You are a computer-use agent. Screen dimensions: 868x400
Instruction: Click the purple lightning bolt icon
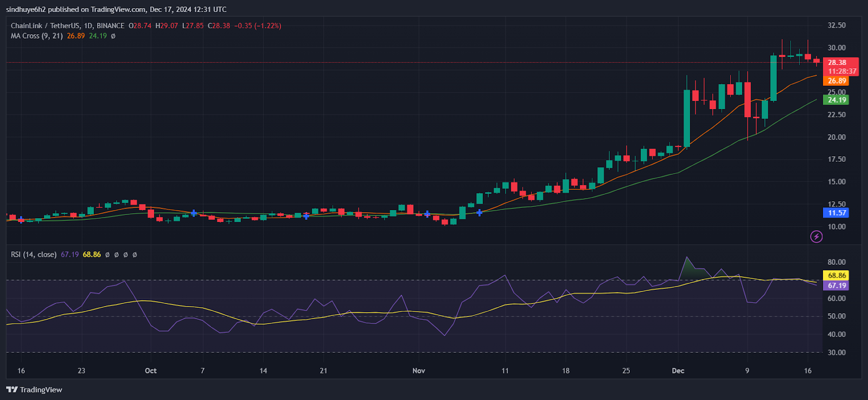click(x=816, y=237)
